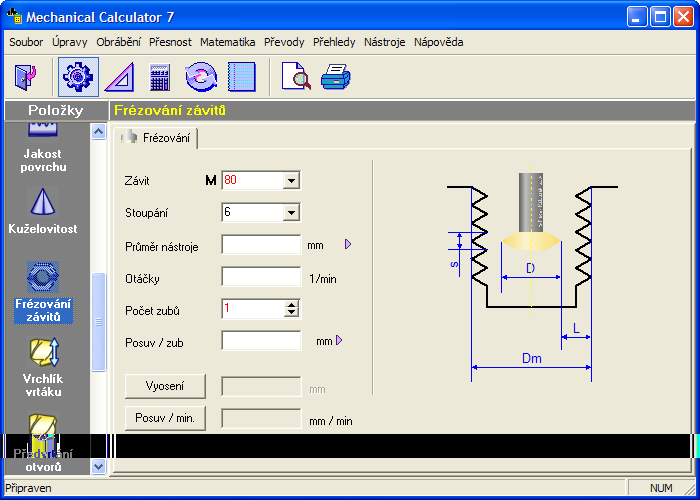The image size is (700, 500).
Task: Click the Posuv / zub input field
Action: [261, 341]
